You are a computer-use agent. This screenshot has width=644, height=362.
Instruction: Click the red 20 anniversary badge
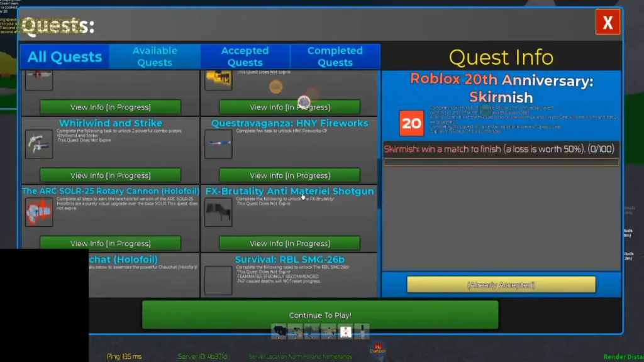(411, 123)
